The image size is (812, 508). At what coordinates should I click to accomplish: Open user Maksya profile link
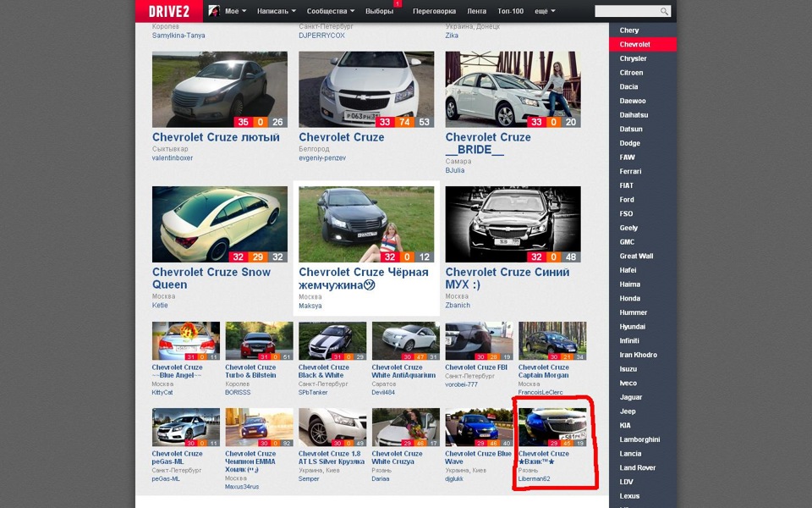[x=310, y=306]
